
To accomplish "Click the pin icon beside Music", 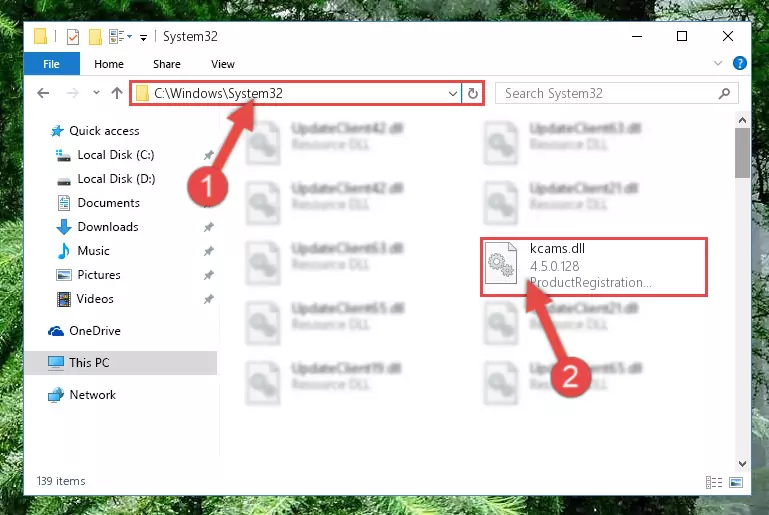I will tap(209, 251).
